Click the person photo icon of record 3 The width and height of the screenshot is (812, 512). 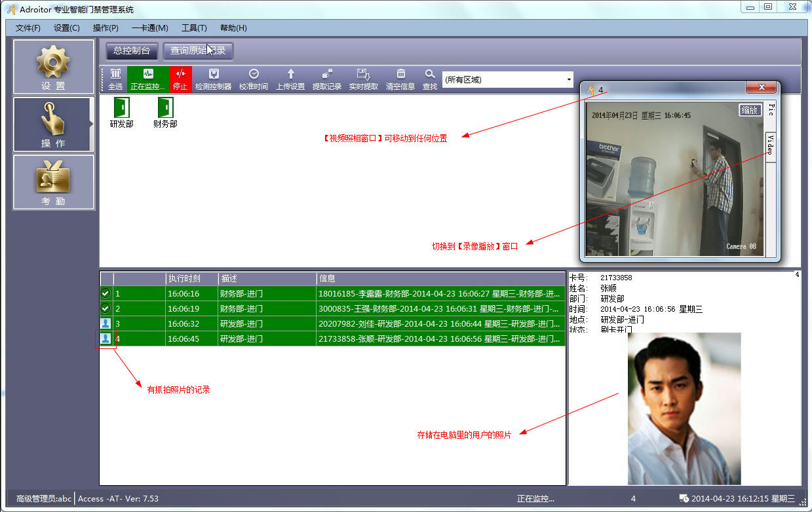pyautogui.click(x=106, y=323)
